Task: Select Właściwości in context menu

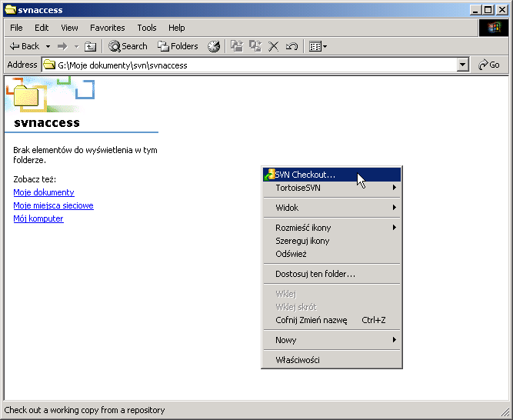Action: click(331, 360)
